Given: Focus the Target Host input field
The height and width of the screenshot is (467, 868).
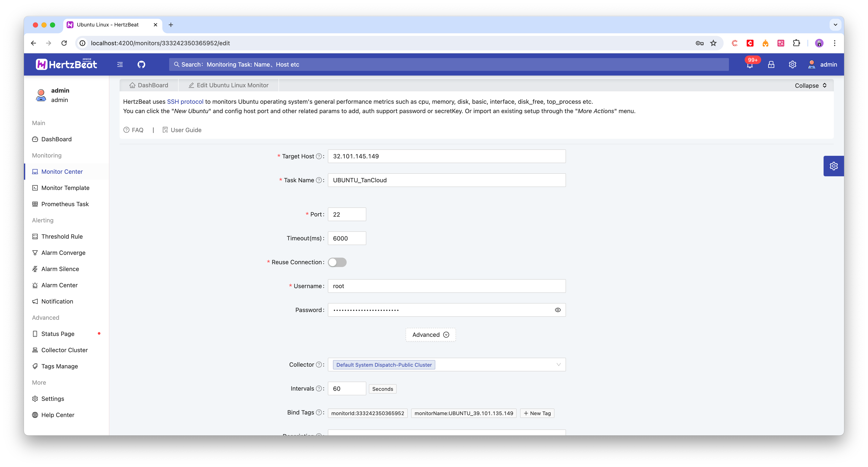Looking at the screenshot, I should pyautogui.click(x=447, y=156).
